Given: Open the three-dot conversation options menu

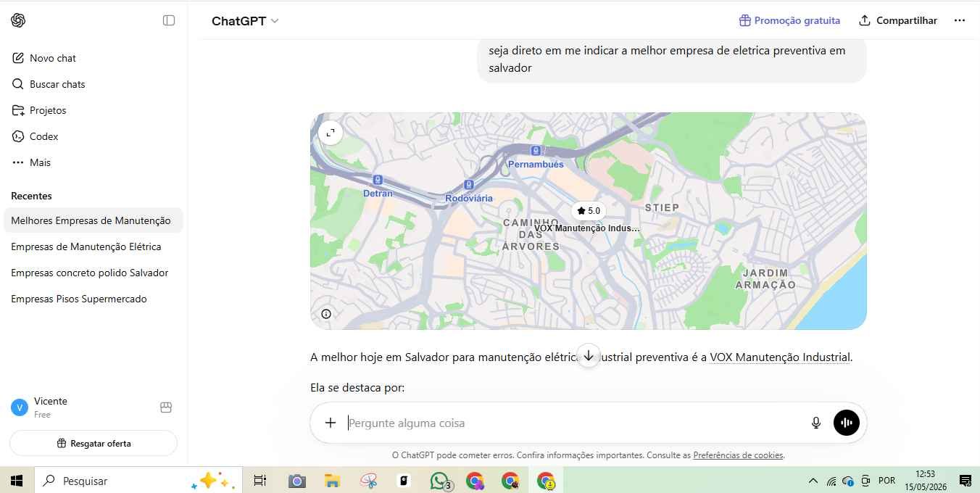Looking at the screenshot, I should click(960, 20).
